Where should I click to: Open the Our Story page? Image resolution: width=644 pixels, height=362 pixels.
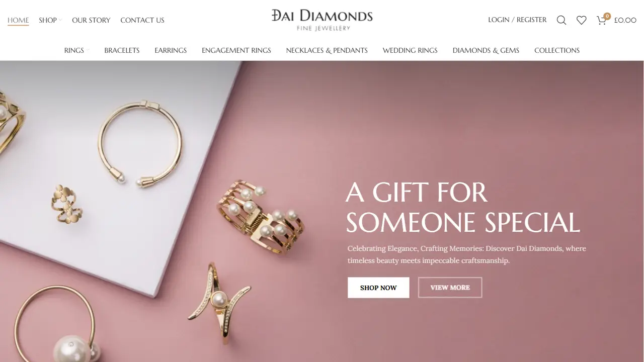click(91, 20)
